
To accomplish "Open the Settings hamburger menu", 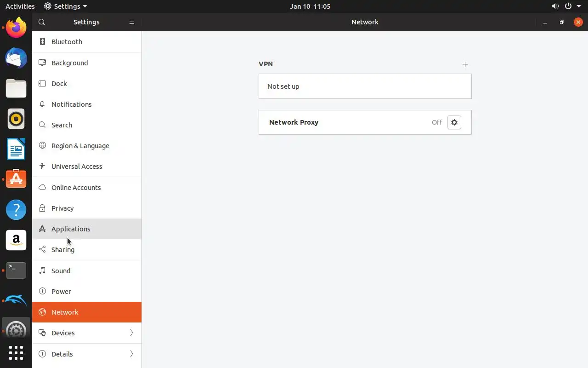I will 132,22.
